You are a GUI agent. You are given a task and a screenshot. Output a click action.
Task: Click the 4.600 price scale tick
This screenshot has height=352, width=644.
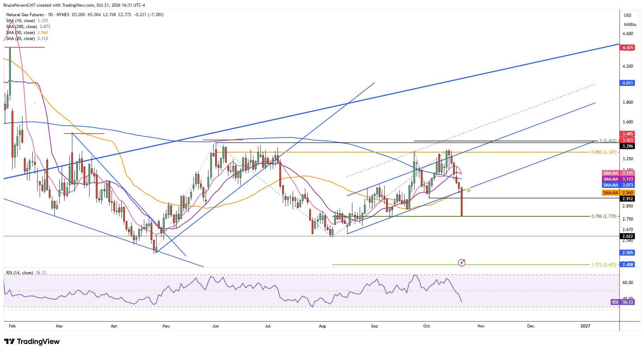pos(628,34)
